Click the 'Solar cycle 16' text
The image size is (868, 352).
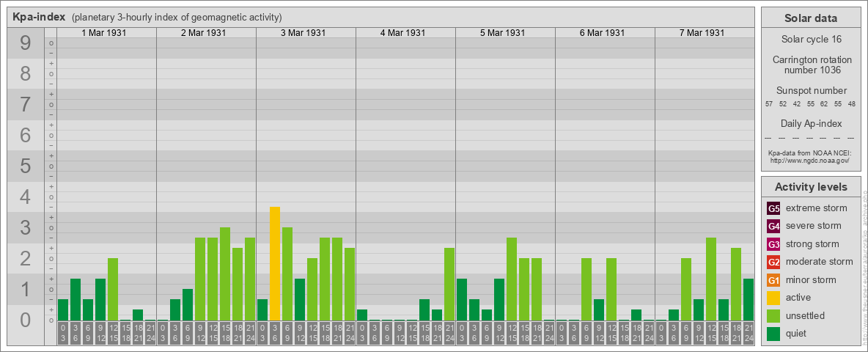coord(811,40)
